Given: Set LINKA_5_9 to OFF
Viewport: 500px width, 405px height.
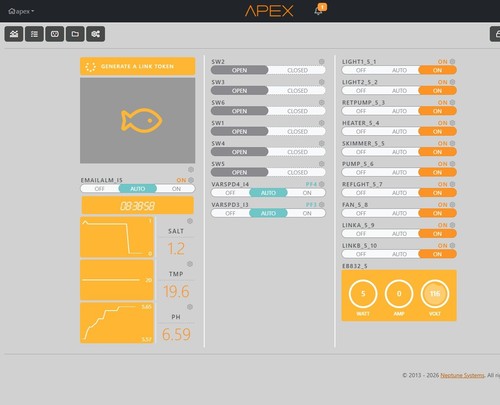Looking at the screenshot, I should pos(361,234).
